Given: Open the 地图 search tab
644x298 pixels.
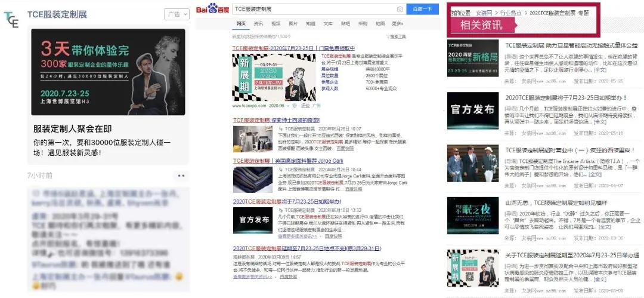Looking at the screenshot, I should 380,24.
